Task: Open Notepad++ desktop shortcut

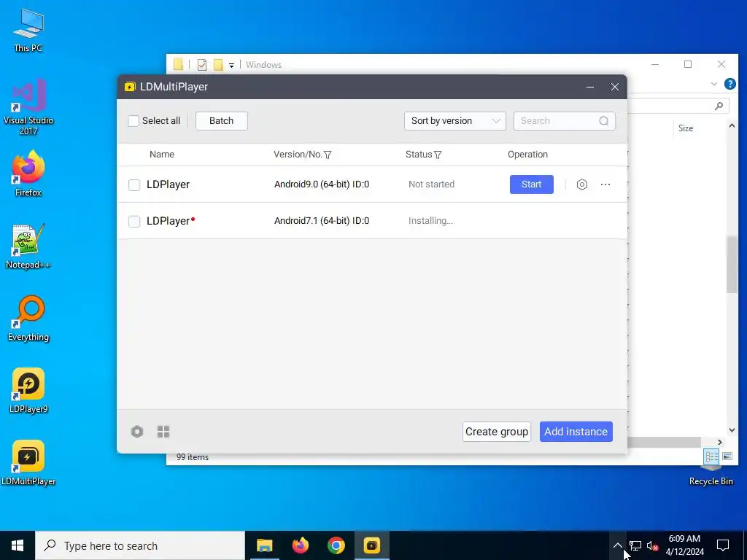Action: click(28, 246)
